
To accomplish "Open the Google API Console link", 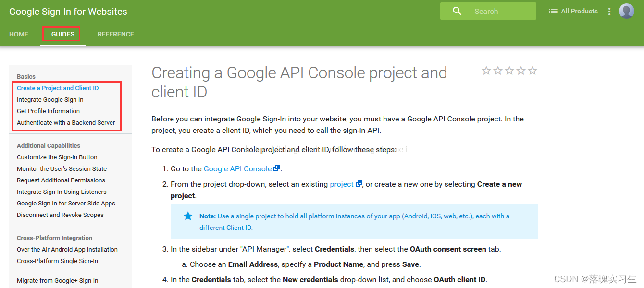I will (x=237, y=169).
